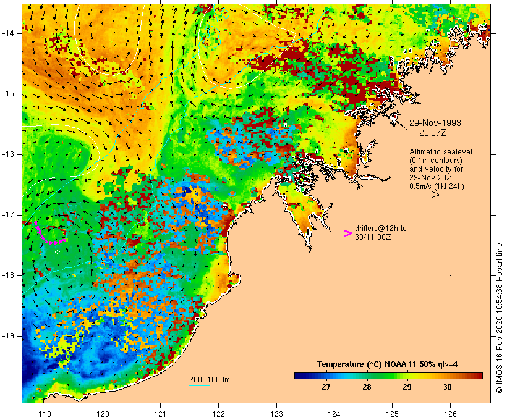Image resolution: width=507 pixels, height=420 pixels.
Task: Click the date label 29-Nov-1993
Action: coord(435,123)
